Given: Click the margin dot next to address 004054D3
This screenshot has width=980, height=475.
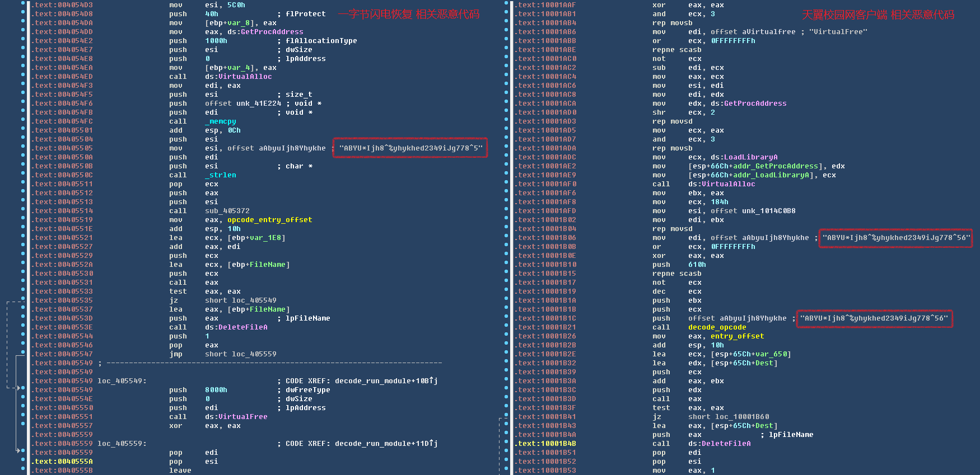Looking at the screenshot, I should [x=23, y=5].
